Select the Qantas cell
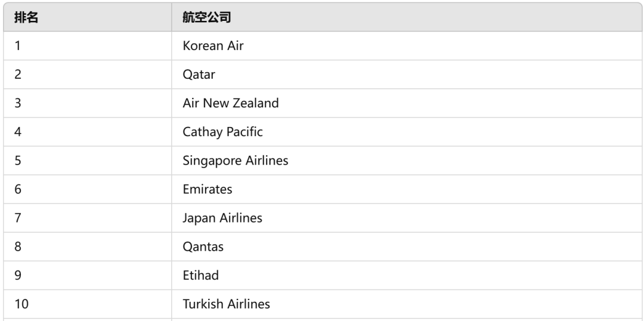Screen dimensions: 644x321 point(407,246)
